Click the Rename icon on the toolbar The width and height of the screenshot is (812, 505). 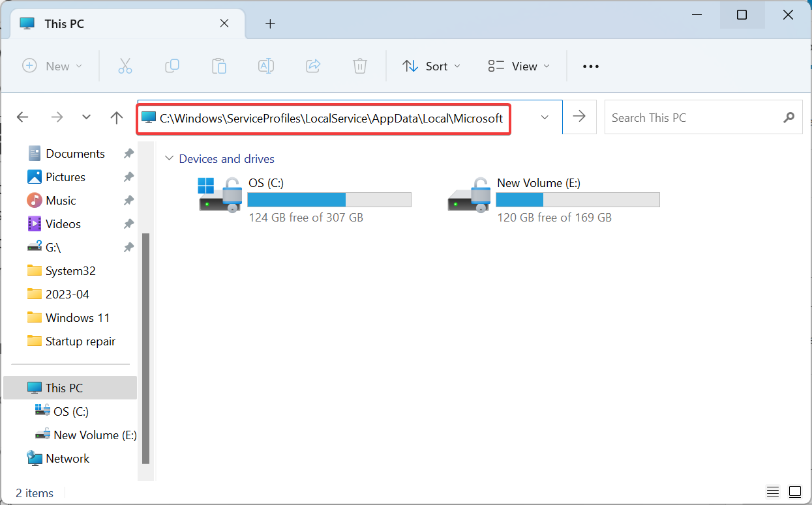tap(265, 66)
